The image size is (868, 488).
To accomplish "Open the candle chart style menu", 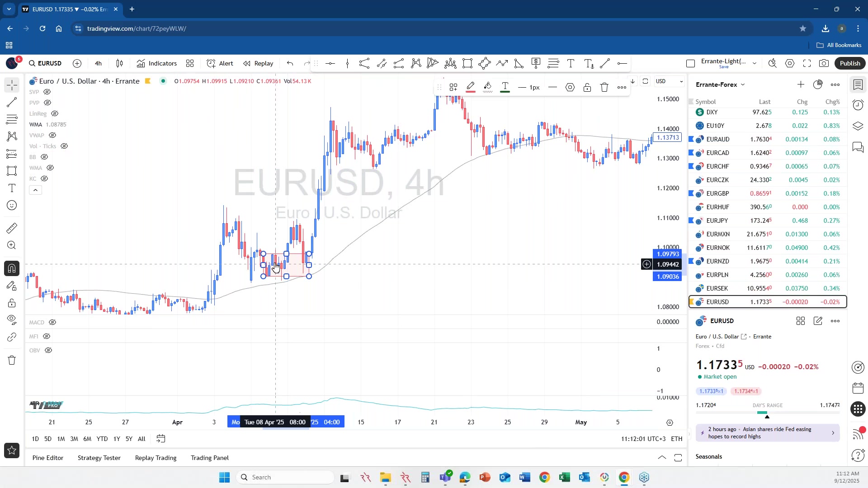I will click(x=119, y=63).
